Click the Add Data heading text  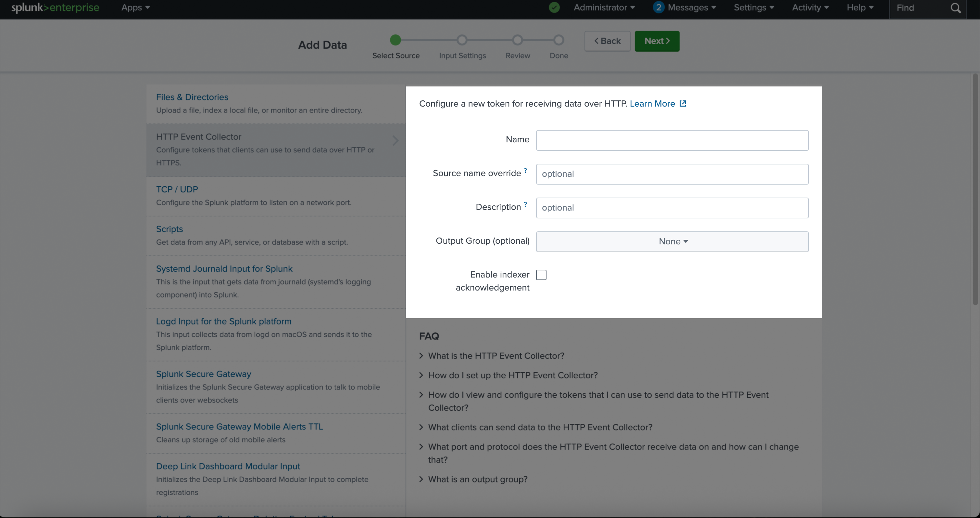(322, 45)
